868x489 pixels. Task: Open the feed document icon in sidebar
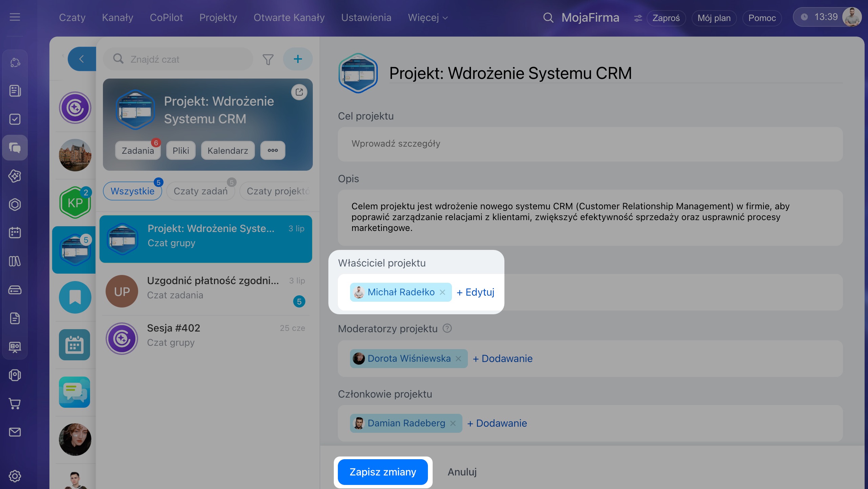(15, 91)
